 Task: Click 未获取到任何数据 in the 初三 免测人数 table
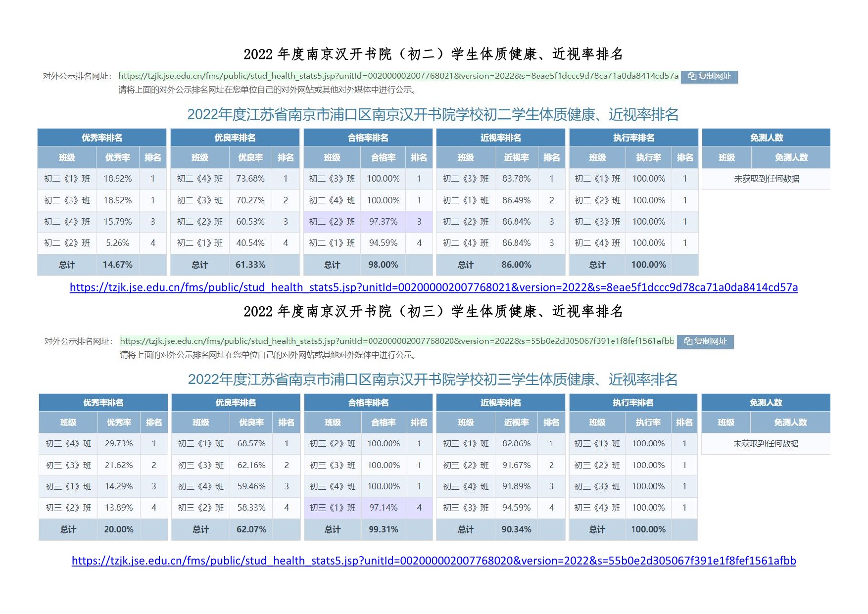tap(766, 443)
